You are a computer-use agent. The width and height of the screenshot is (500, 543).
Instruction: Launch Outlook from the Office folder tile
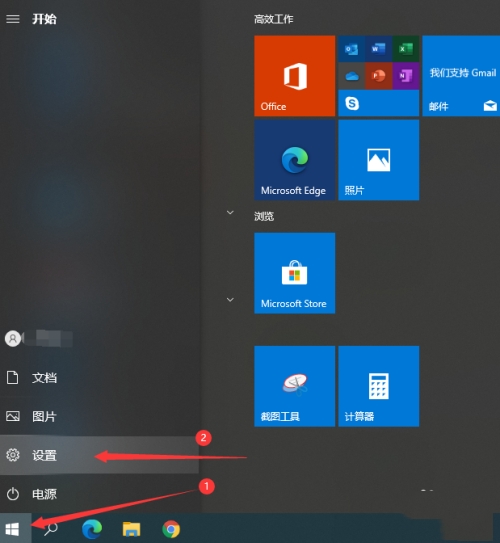tap(351, 49)
